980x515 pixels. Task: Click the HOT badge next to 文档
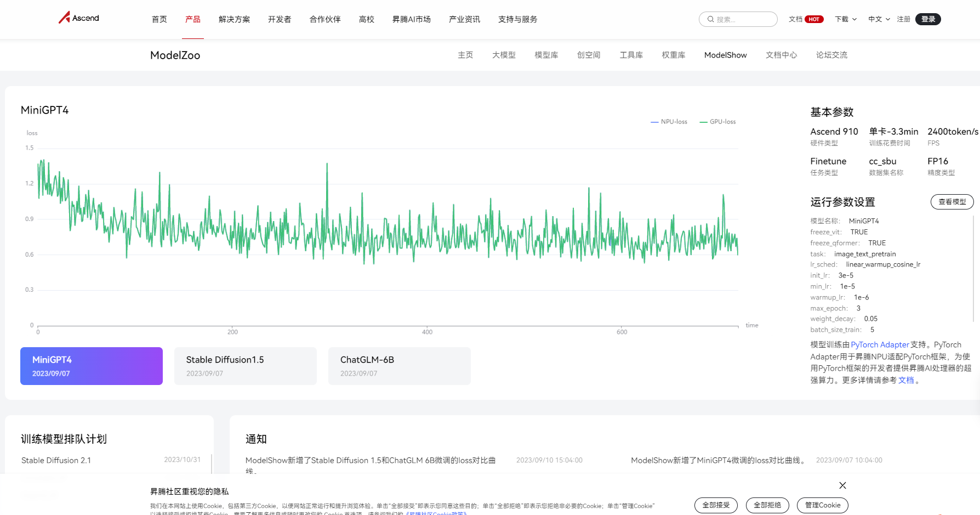(814, 19)
